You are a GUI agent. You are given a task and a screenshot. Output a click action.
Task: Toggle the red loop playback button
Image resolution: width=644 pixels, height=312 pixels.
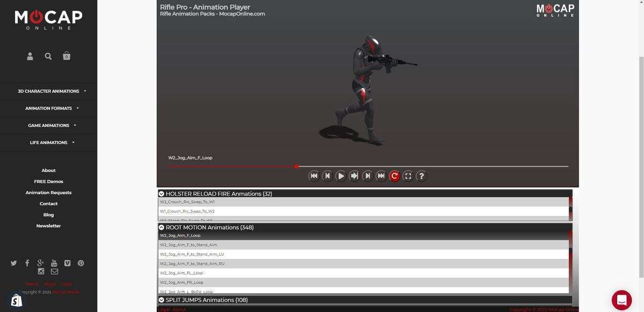pos(394,176)
